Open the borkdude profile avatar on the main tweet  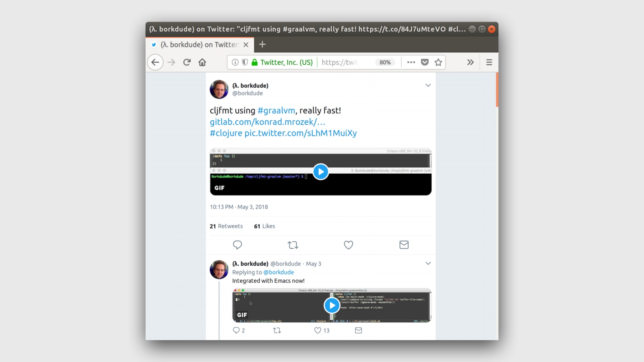point(219,89)
